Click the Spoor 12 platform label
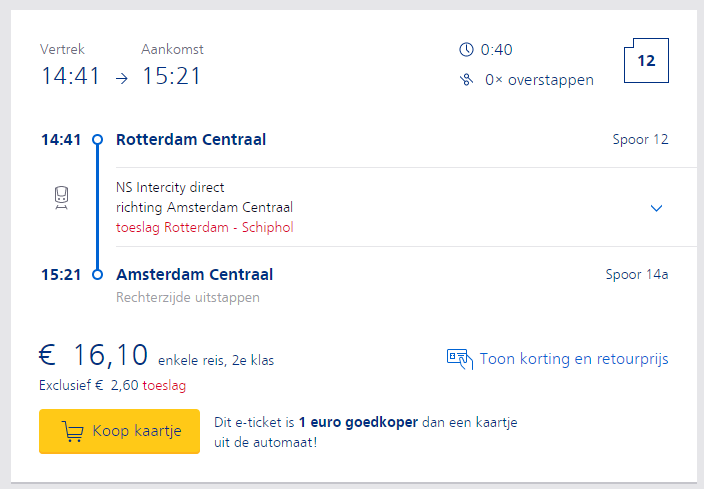Viewport: 704px width, 489px height. (640, 140)
